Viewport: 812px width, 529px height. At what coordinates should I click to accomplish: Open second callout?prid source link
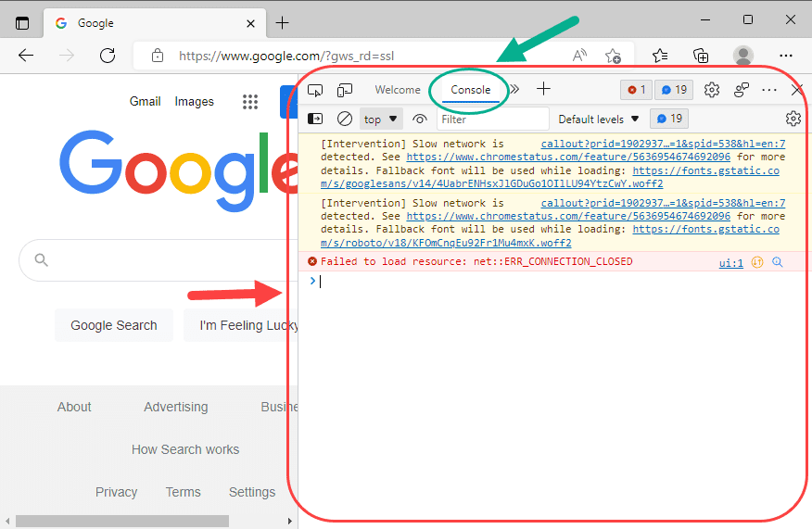pyautogui.click(x=663, y=203)
